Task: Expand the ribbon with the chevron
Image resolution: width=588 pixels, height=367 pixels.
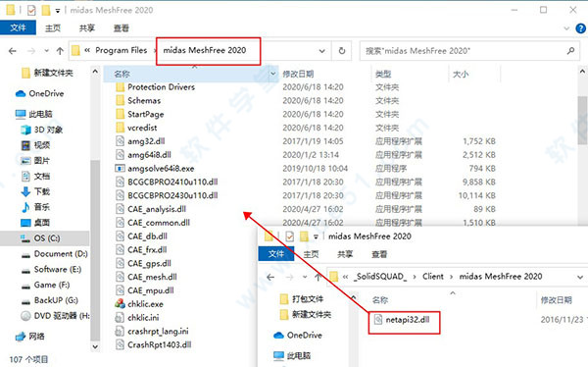Action: click(x=566, y=28)
